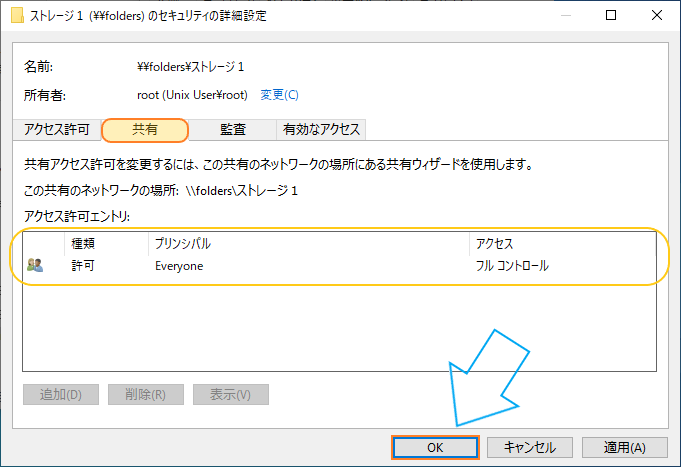Minimize the security settings window
Screen dimensions: 681x467
coord(565,15)
